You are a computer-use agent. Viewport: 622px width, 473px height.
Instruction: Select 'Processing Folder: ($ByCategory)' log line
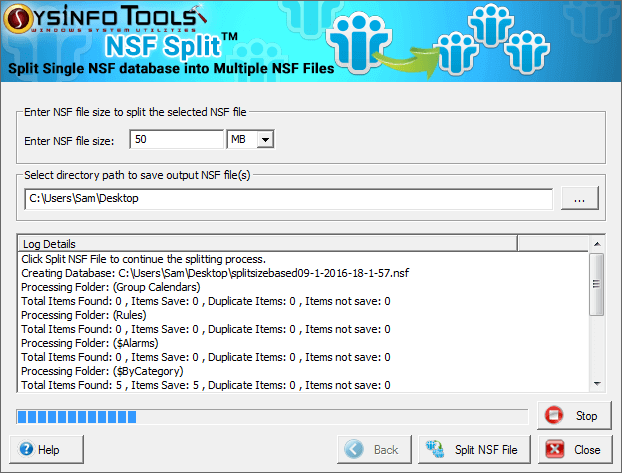pos(102,371)
